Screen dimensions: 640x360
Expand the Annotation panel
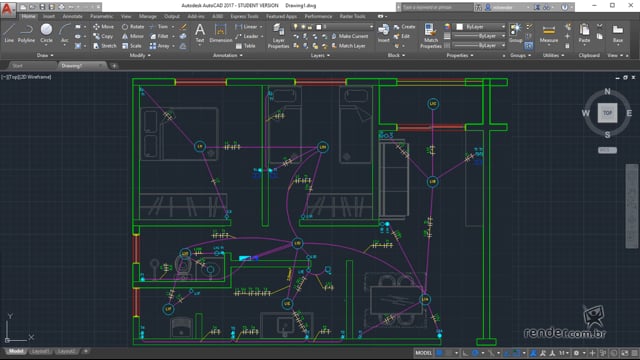[228, 55]
